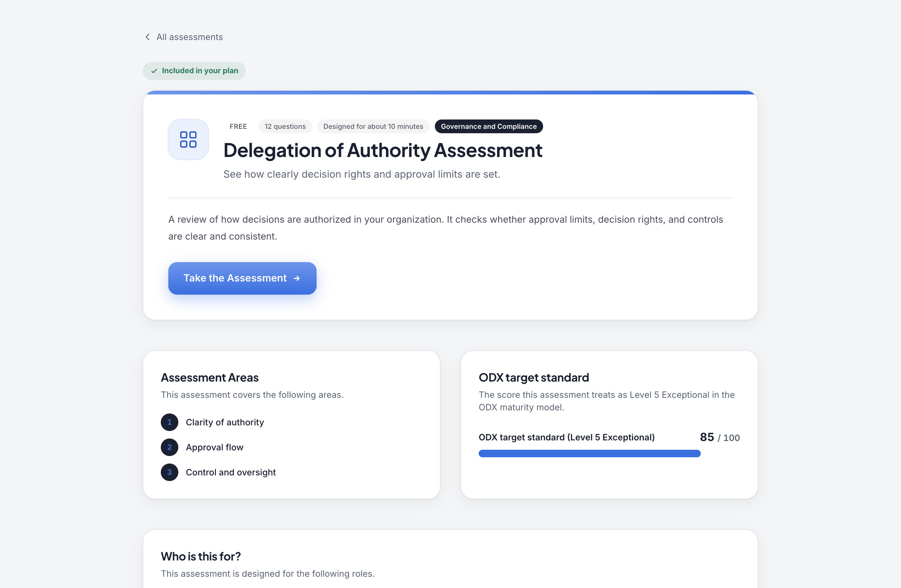The image size is (901, 588).
Task: Click the four-squares assessment icon
Action: tap(188, 139)
